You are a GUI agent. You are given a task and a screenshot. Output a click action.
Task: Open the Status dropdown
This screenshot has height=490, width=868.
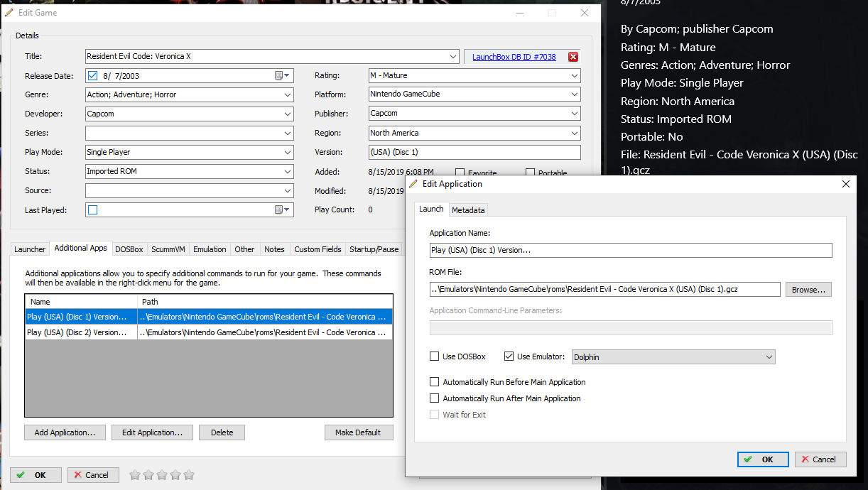click(287, 171)
